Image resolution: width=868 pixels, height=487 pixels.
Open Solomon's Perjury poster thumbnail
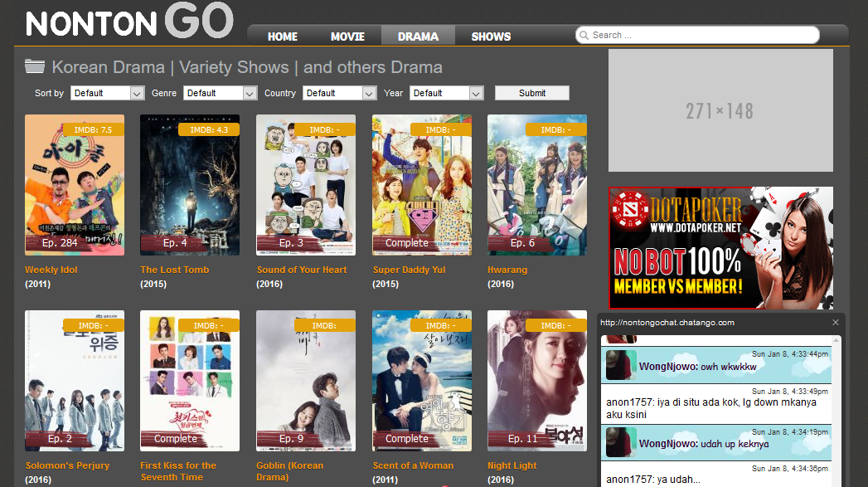[75, 381]
